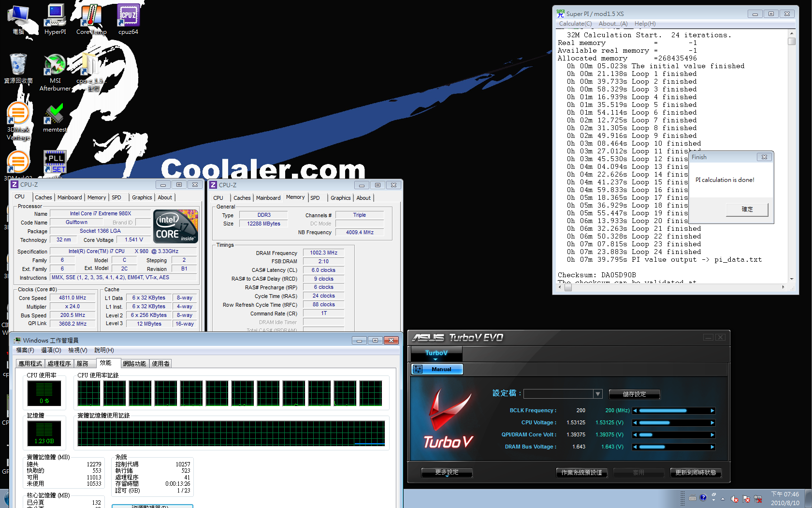Screen dimensions: 812x508
Task: Open the volume icon in system tray
Action: point(735,499)
